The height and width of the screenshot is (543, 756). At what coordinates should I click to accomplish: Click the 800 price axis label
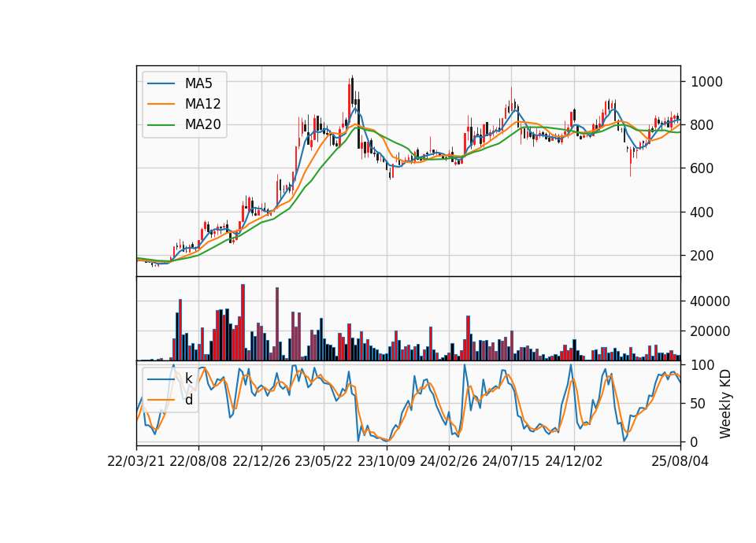click(x=702, y=125)
